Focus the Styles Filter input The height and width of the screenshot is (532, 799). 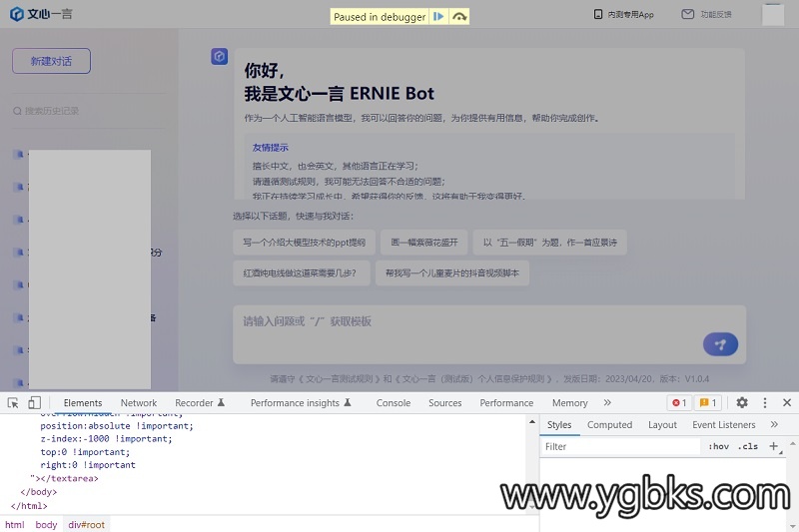click(x=620, y=446)
